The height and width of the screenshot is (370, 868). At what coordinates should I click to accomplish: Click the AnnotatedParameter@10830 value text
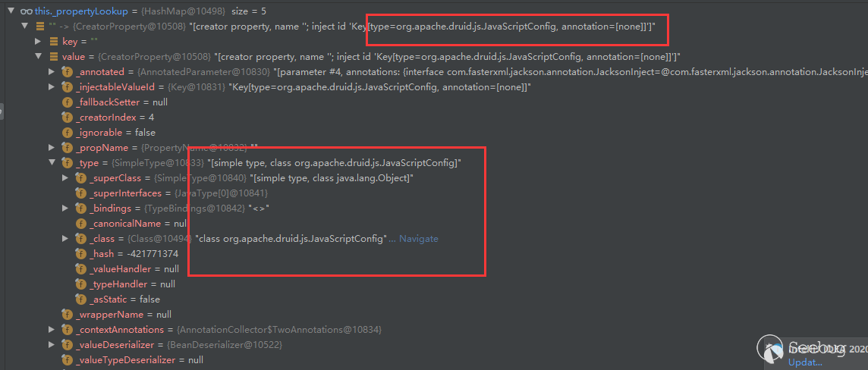(x=203, y=72)
